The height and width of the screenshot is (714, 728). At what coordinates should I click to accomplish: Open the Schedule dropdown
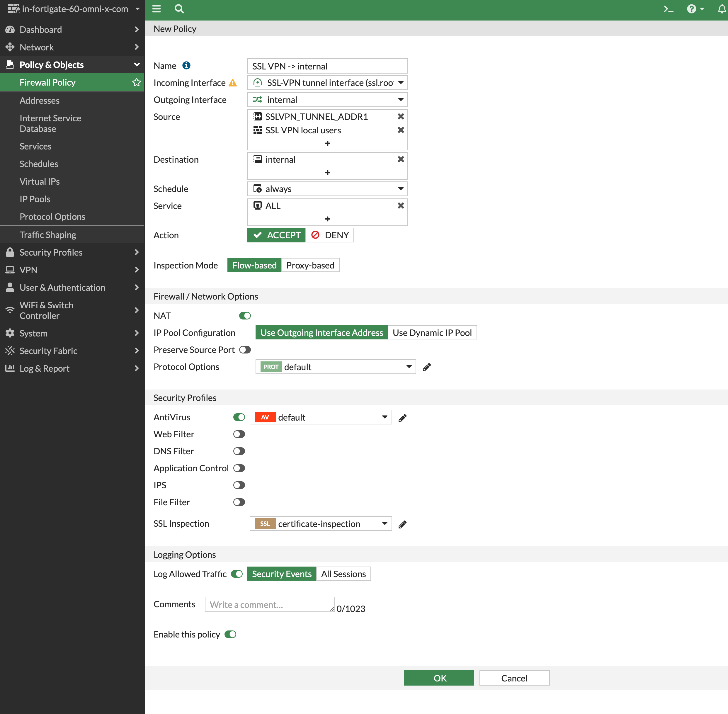[327, 189]
